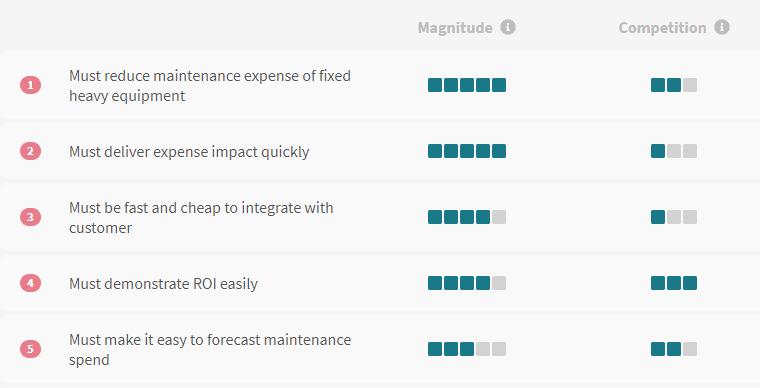Set magnitude rating for maintenance expense row
Screen dimensions: 760x388
click(467, 85)
